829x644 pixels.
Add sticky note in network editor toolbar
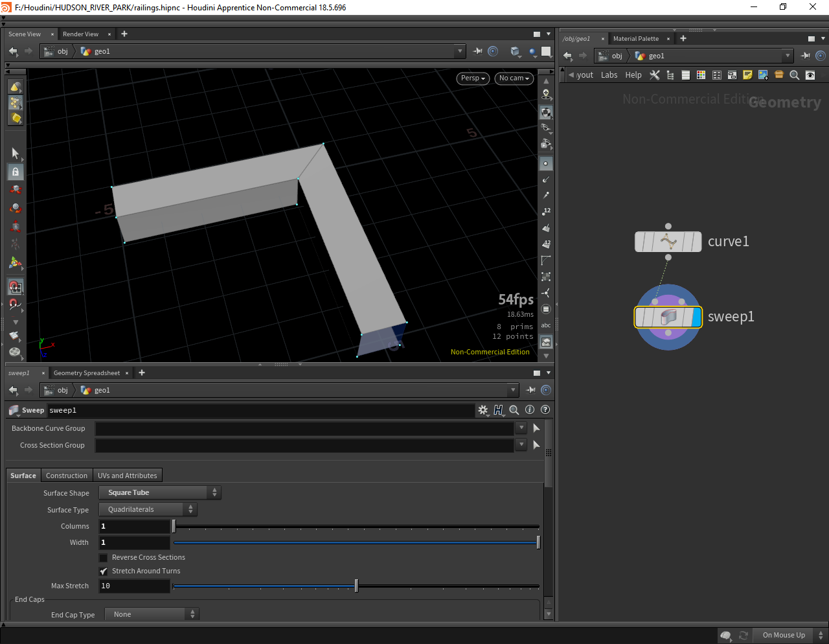(x=747, y=75)
